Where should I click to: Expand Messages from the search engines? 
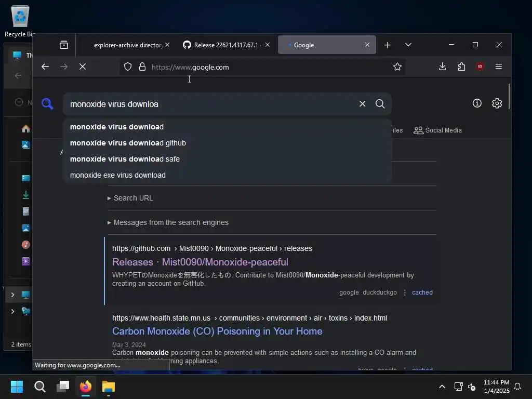[168, 222]
